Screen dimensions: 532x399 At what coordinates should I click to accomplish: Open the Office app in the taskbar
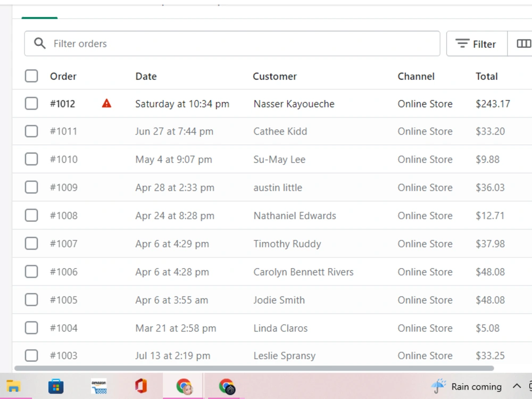(x=141, y=386)
